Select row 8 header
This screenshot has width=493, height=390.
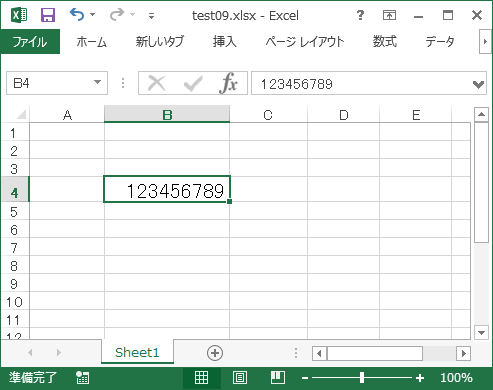point(14,266)
